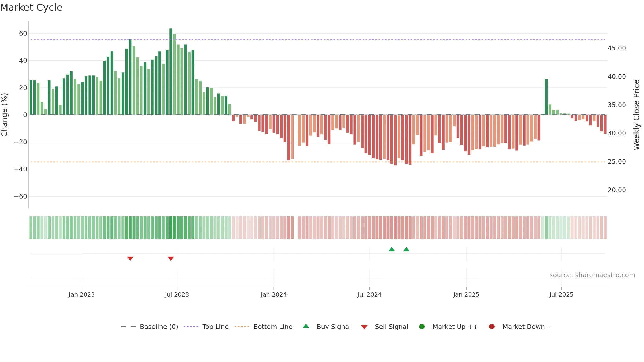Click the Weekly Close Price axis title

636,115
